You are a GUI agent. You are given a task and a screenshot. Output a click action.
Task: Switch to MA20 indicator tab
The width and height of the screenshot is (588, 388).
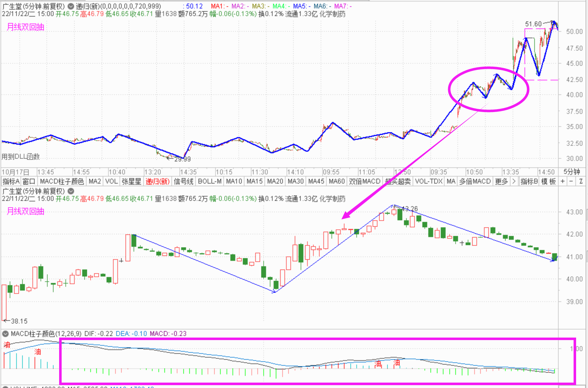275,181
